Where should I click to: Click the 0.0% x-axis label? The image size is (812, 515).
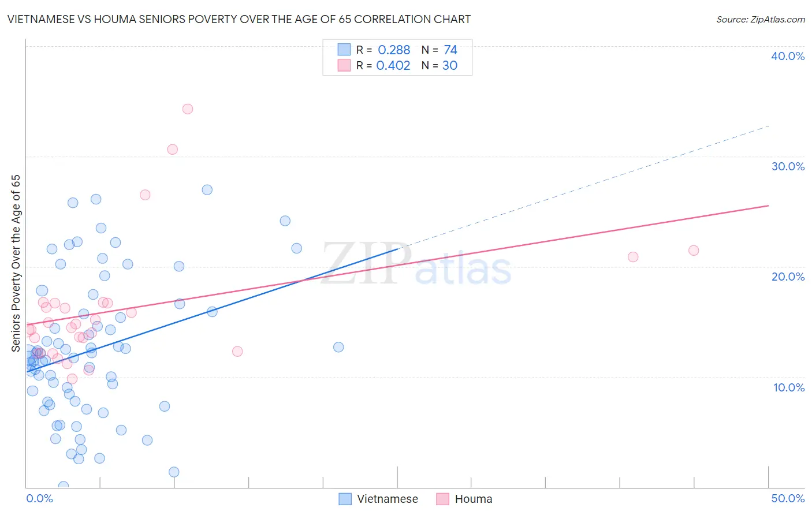click(39, 498)
